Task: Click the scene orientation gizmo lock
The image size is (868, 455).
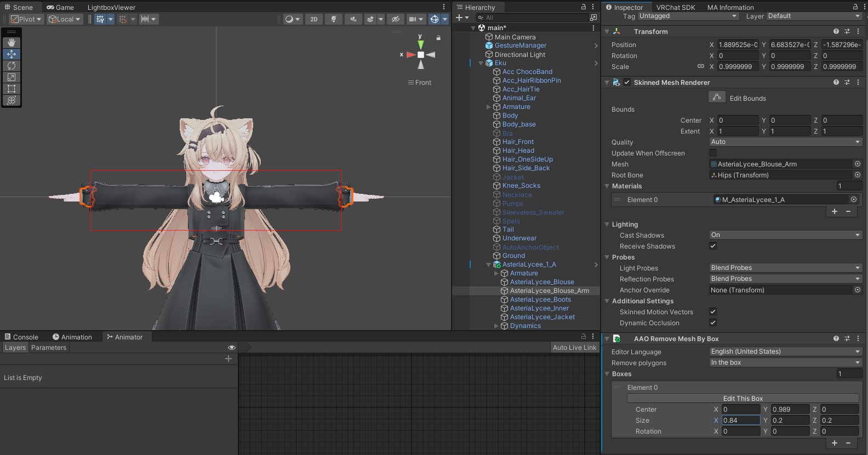Action: click(x=438, y=38)
